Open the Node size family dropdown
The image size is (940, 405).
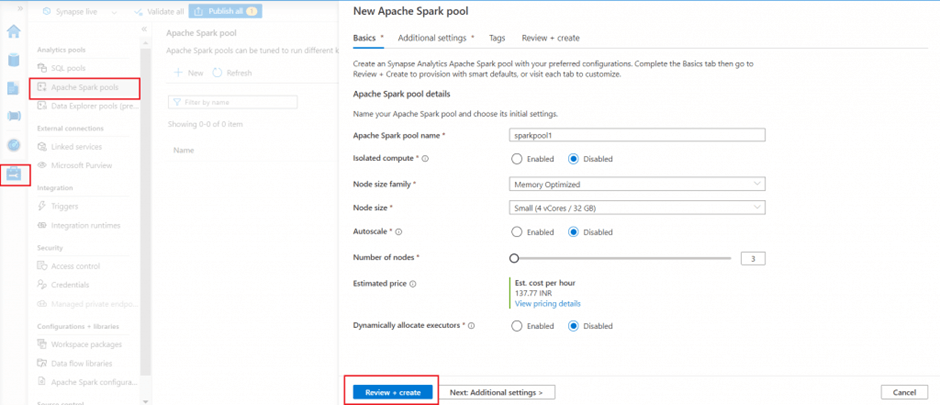637,184
